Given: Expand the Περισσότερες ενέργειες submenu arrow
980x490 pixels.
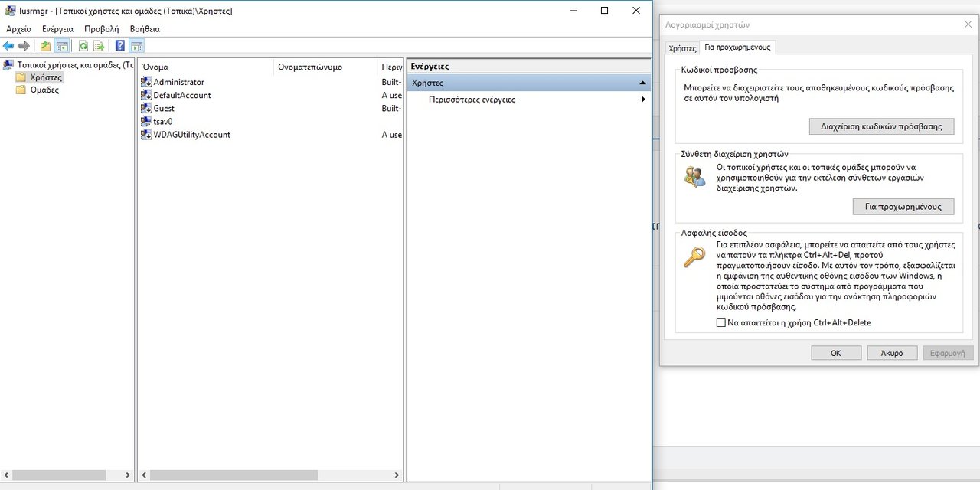Looking at the screenshot, I should [643, 100].
